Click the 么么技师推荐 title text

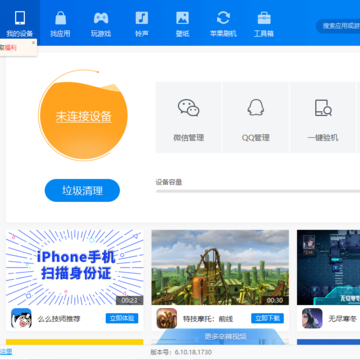[59, 319]
